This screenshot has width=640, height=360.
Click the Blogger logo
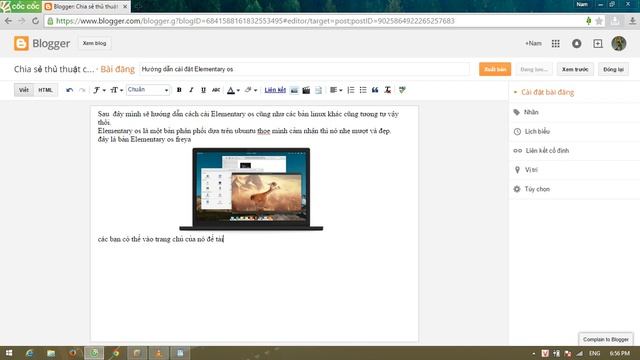tap(42, 43)
